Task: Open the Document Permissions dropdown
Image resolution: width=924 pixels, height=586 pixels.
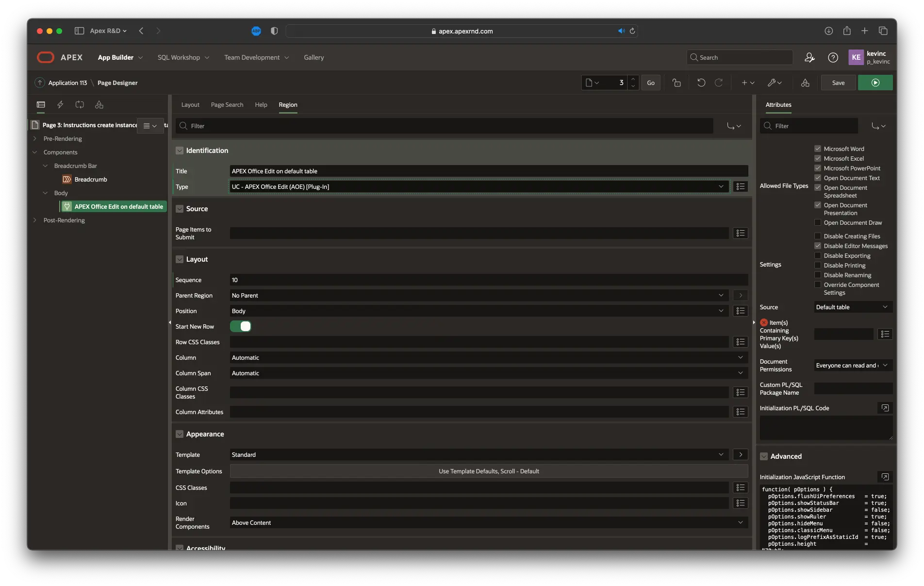Action: [x=853, y=365]
